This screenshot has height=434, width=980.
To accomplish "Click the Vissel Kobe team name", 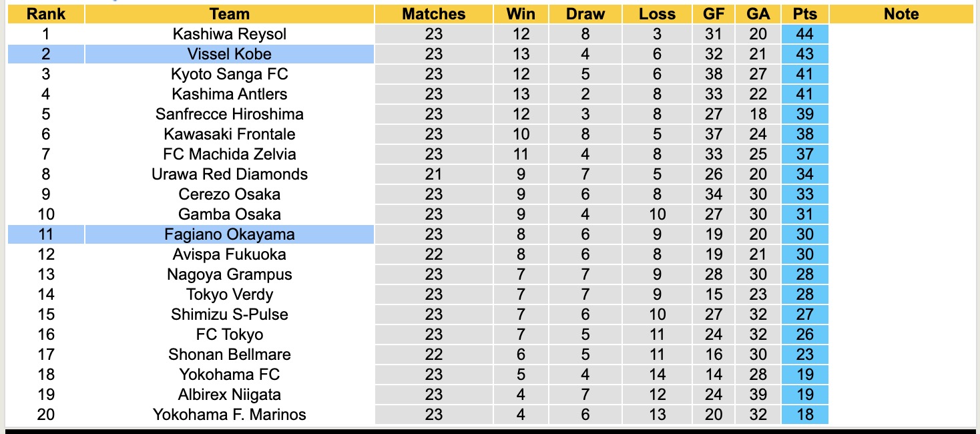I will tap(229, 54).
